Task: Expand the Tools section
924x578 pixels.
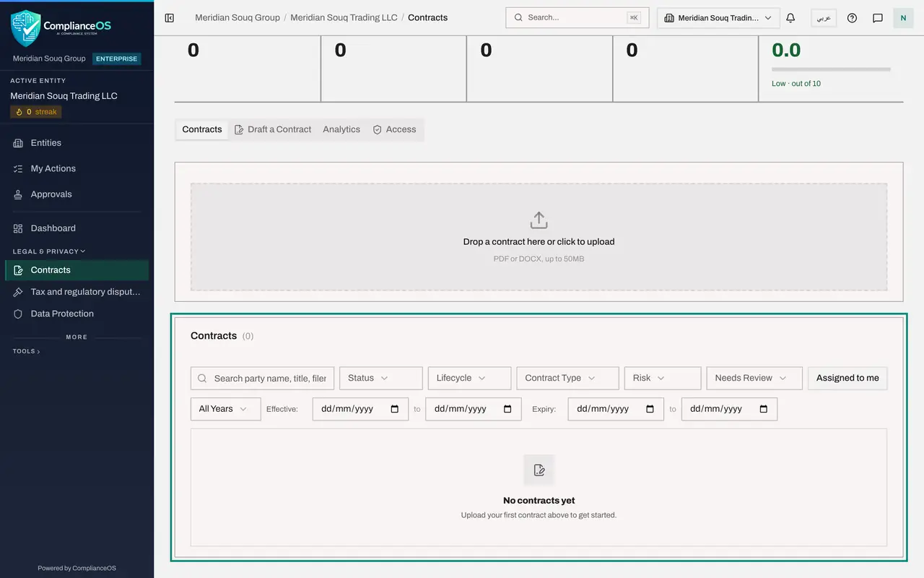Action: click(x=26, y=351)
